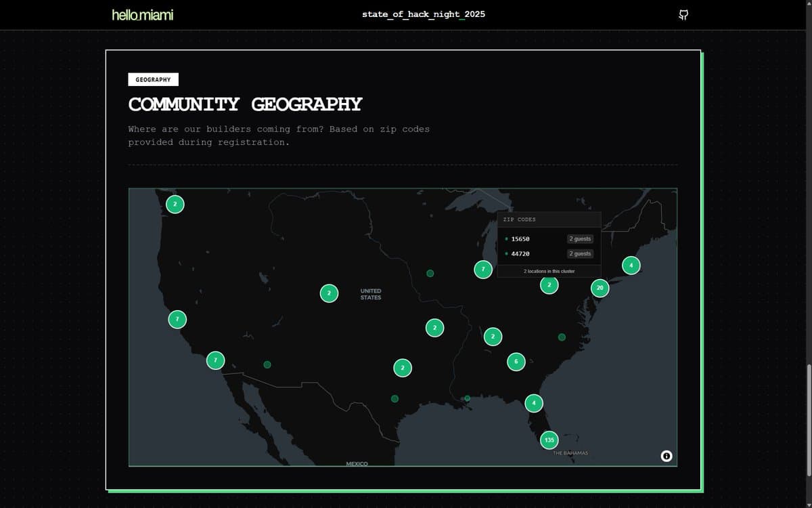Select the 2-count Colorado area cluster marker

pos(329,293)
